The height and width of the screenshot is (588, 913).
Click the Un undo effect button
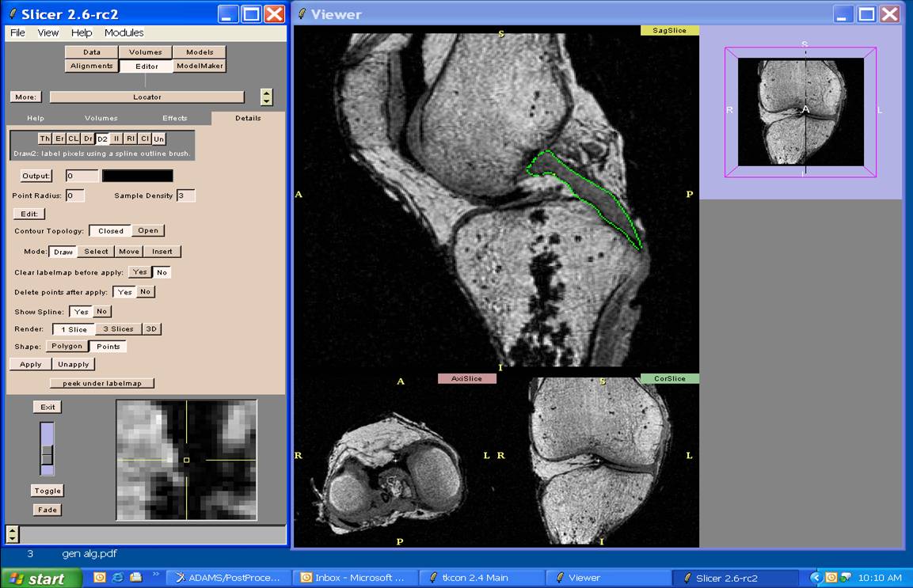[159, 138]
